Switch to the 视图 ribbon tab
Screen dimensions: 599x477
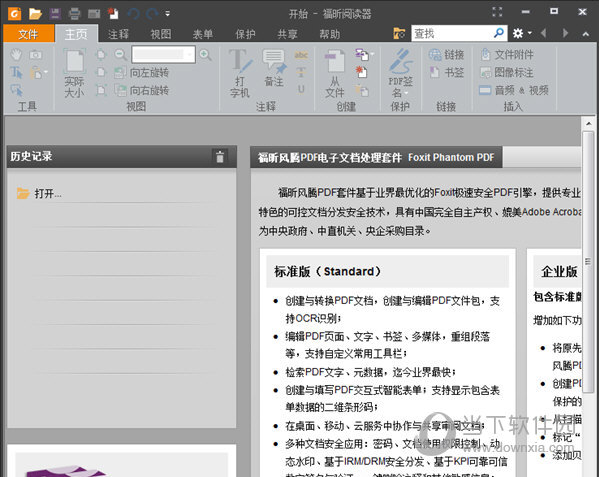[161, 34]
